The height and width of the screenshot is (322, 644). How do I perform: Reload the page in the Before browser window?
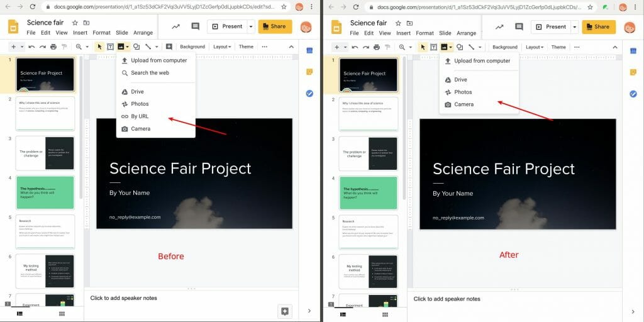(x=32, y=6)
